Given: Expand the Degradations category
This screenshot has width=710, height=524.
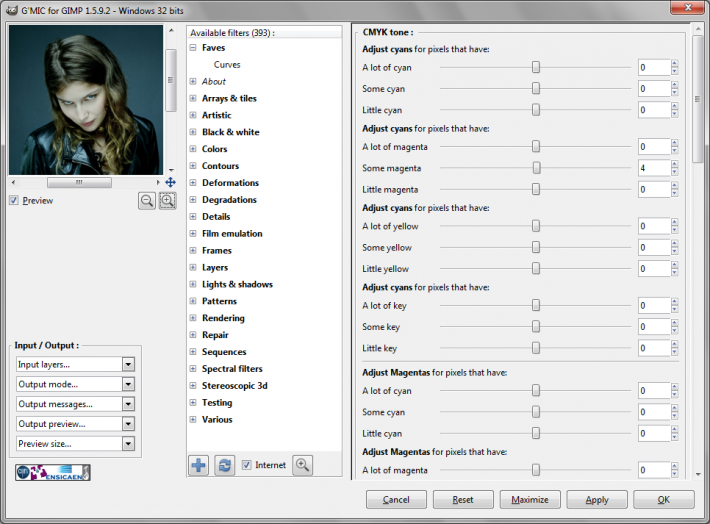Looking at the screenshot, I should (193, 200).
